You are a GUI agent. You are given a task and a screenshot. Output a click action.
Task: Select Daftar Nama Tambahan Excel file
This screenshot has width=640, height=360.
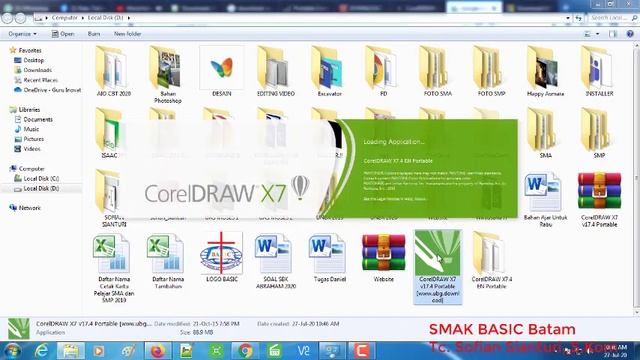click(168, 261)
